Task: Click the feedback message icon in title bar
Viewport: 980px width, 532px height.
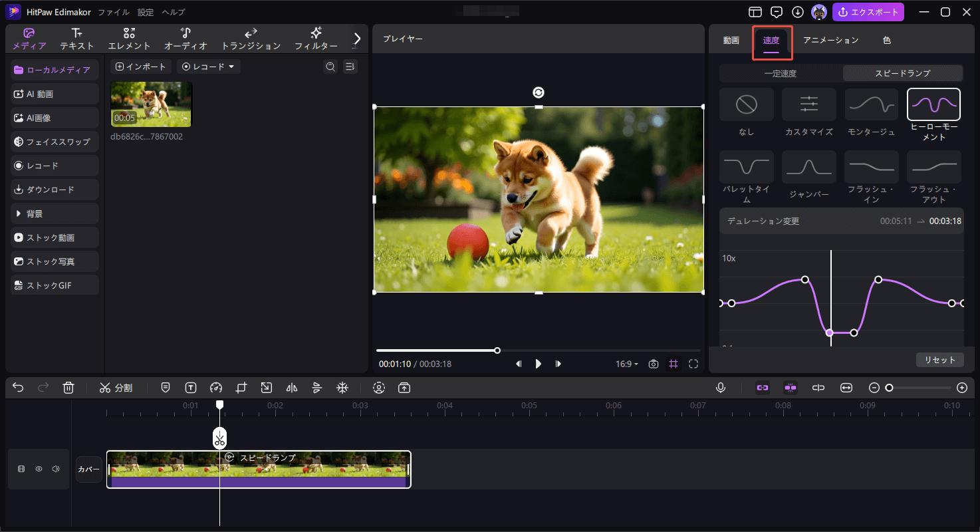Action: (x=776, y=12)
